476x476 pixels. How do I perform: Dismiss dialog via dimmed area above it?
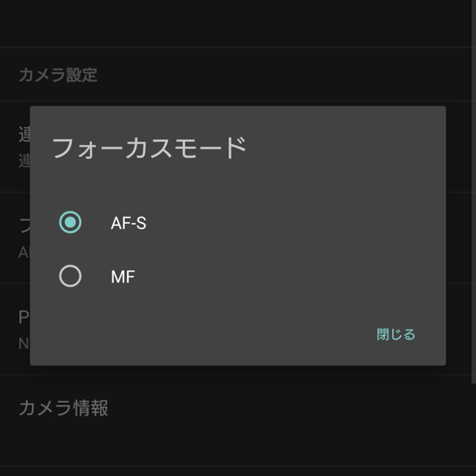pos(238,22)
